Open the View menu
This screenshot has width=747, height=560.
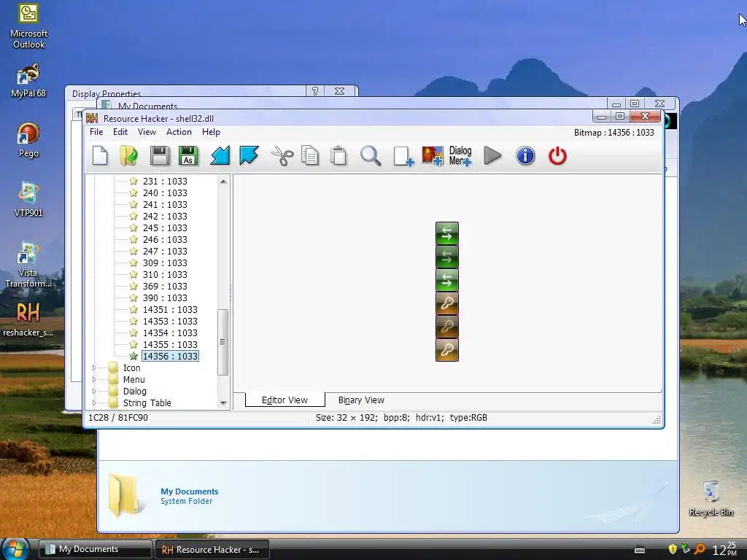point(147,132)
